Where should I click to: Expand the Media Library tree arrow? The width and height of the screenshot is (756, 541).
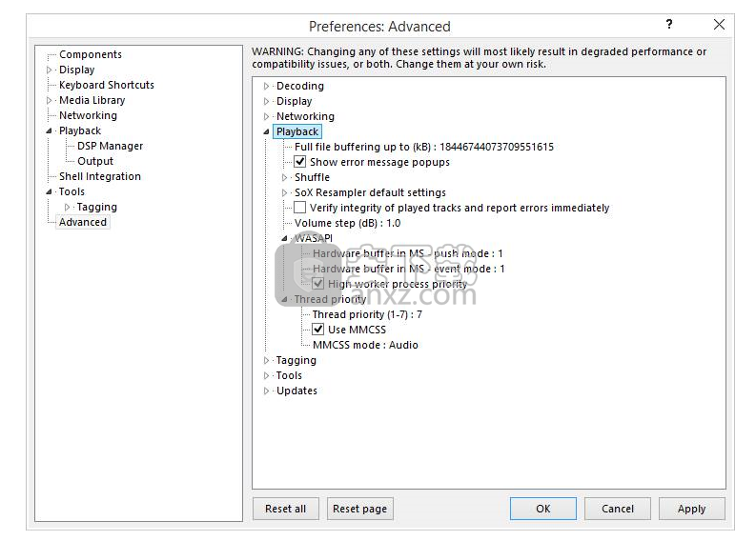(x=50, y=100)
